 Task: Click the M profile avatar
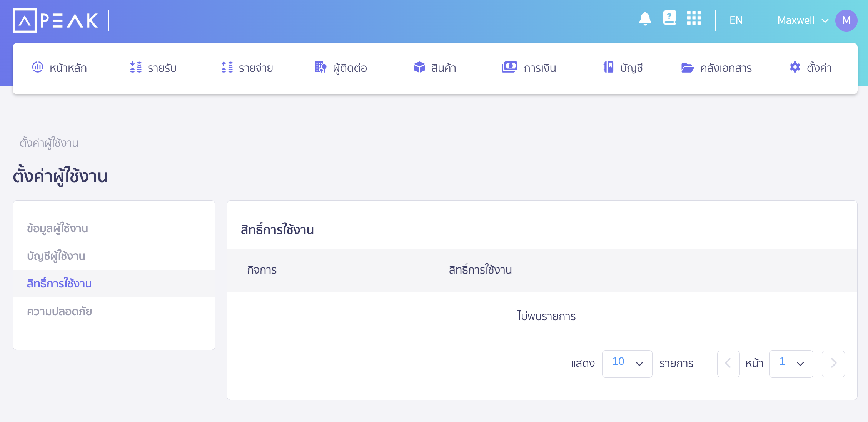click(846, 20)
